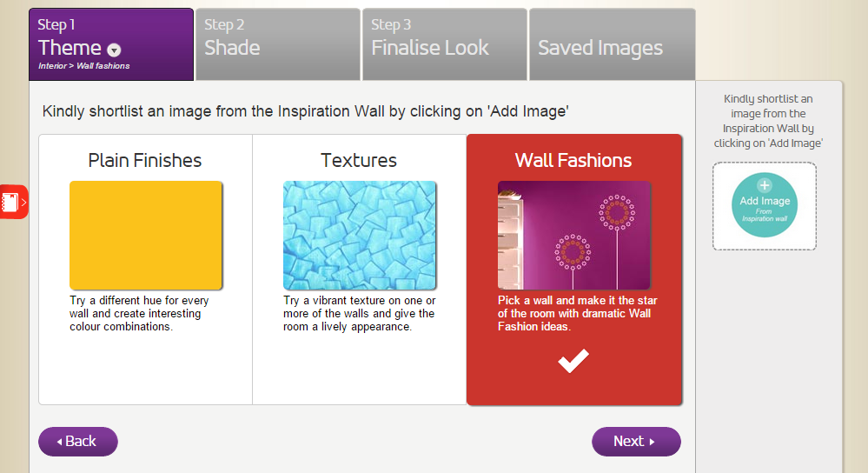Click the 'Interior > Wall fashions' breadcrumb

click(84, 66)
